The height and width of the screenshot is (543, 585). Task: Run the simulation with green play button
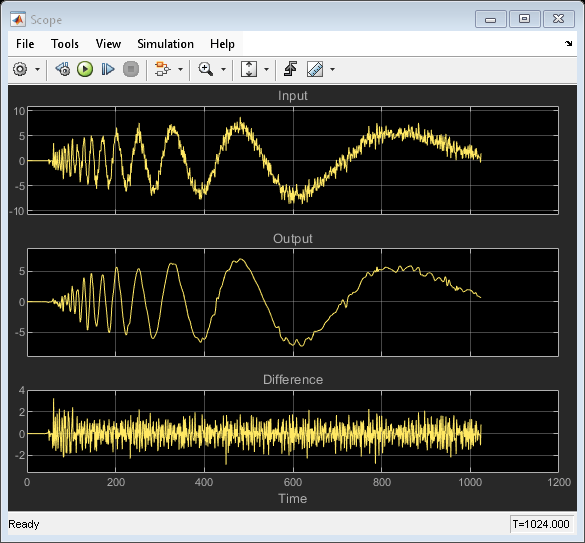(85, 69)
